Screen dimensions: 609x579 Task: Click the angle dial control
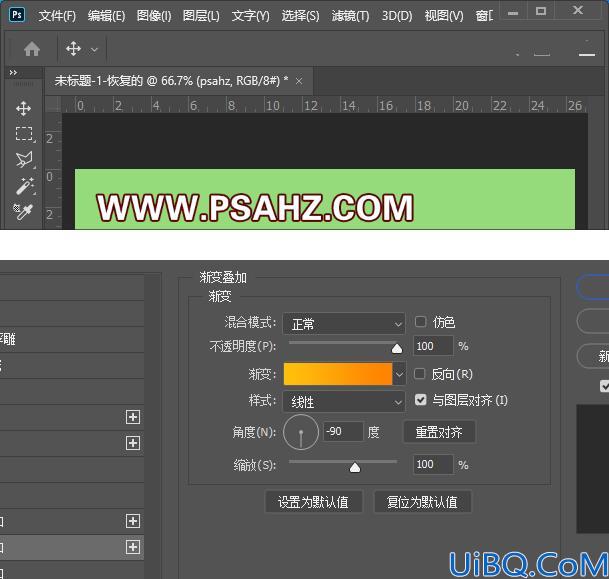click(x=301, y=432)
